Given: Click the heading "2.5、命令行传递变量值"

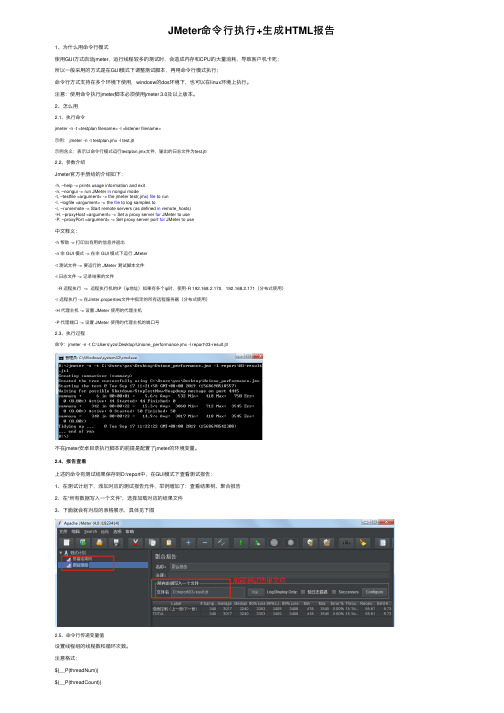Looking at the screenshot, I should coord(79,635).
